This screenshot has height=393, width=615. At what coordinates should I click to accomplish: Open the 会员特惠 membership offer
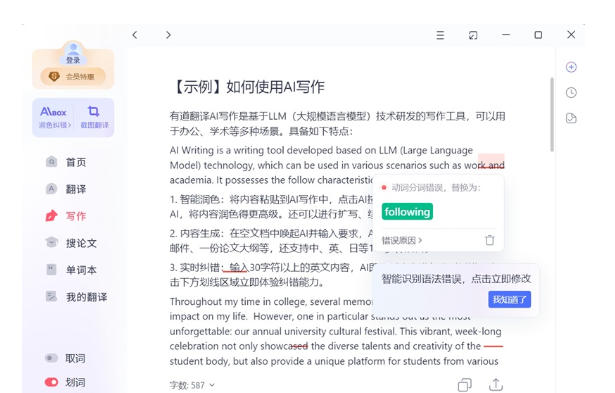pyautogui.click(x=73, y=76)
